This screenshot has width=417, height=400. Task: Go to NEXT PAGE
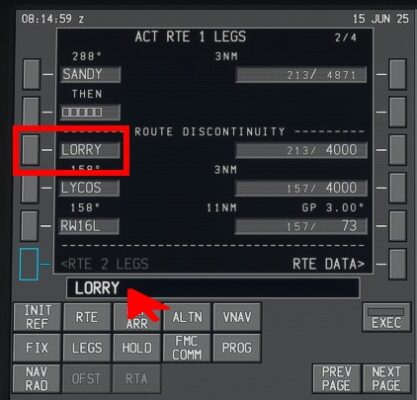(386, 378)
